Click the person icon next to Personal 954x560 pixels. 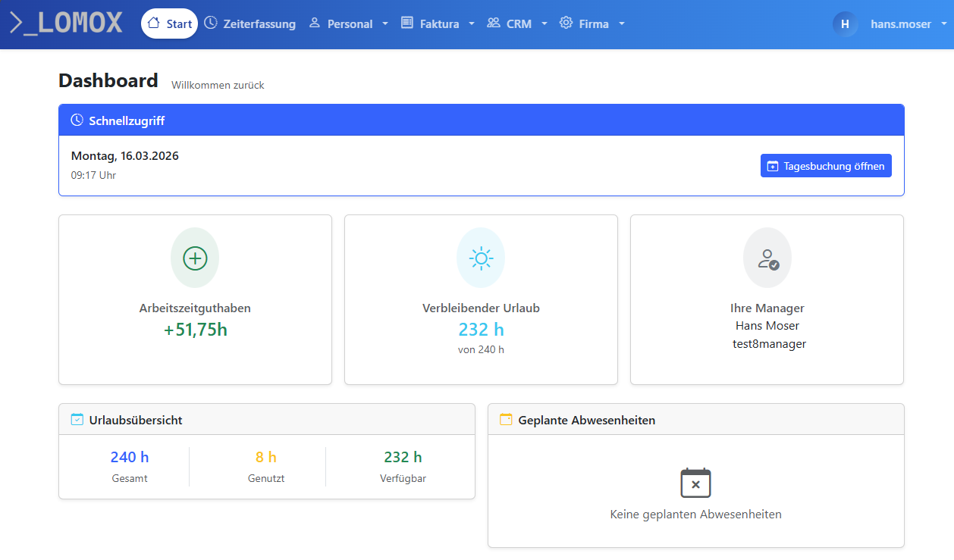314,23
